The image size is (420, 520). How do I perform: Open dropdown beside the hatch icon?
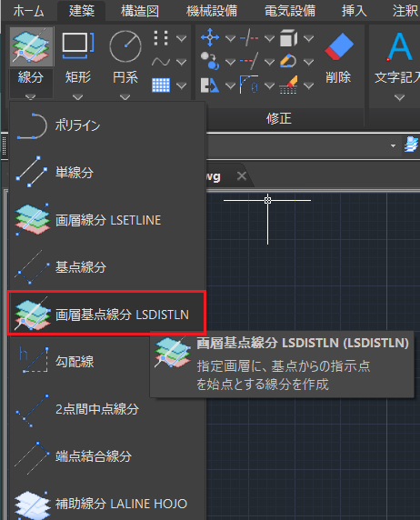(x=181, y=85)
